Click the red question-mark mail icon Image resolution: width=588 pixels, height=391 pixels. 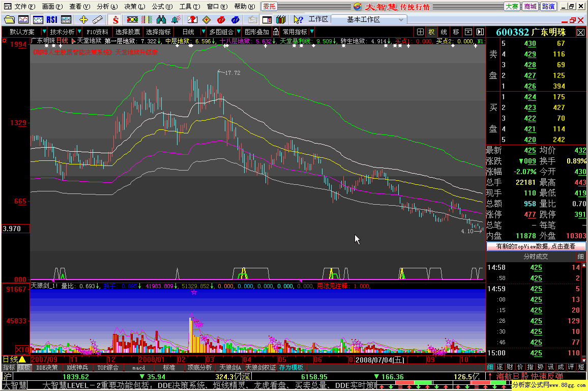[192, 19]
